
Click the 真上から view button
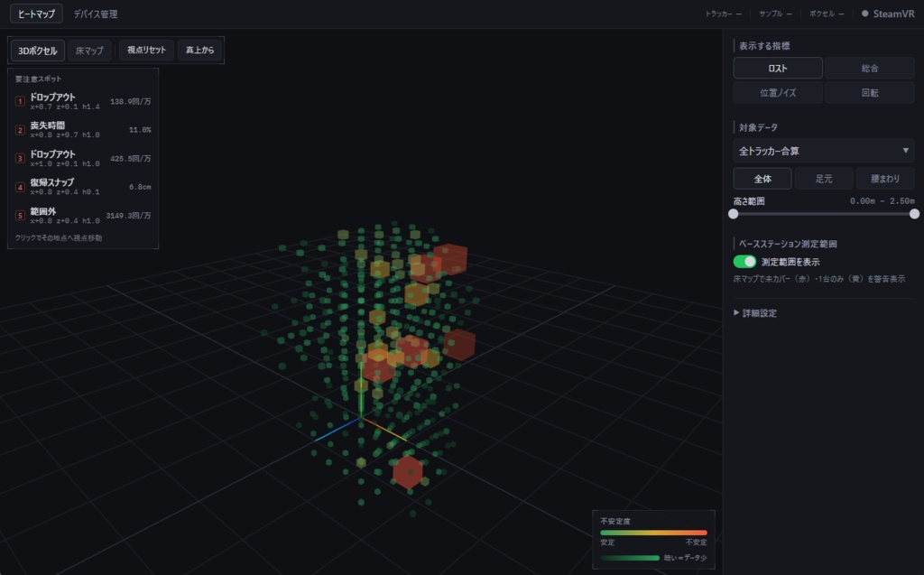199,51
